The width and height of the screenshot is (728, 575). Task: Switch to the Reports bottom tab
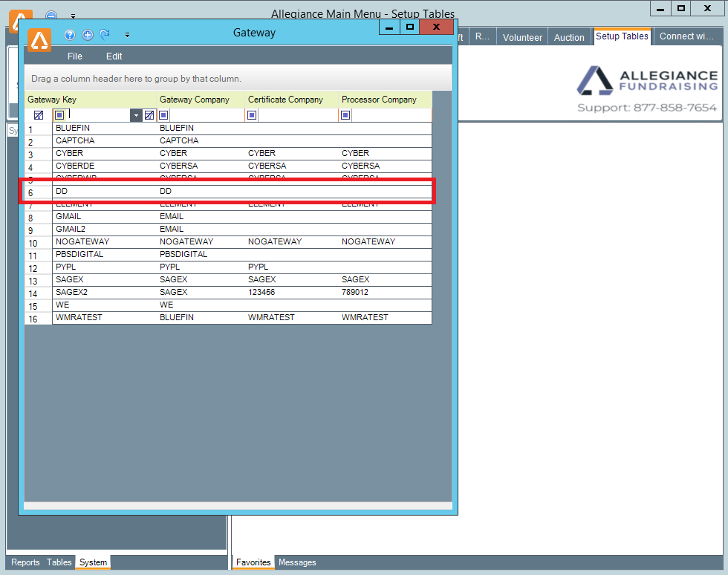(x=25, y=562)
